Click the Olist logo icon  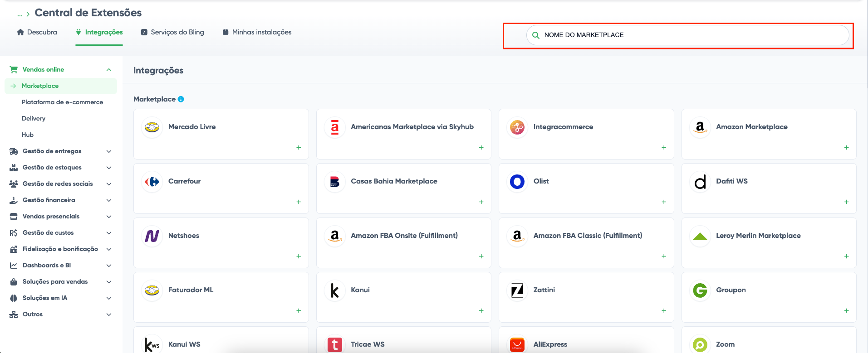tap(517, 182)
